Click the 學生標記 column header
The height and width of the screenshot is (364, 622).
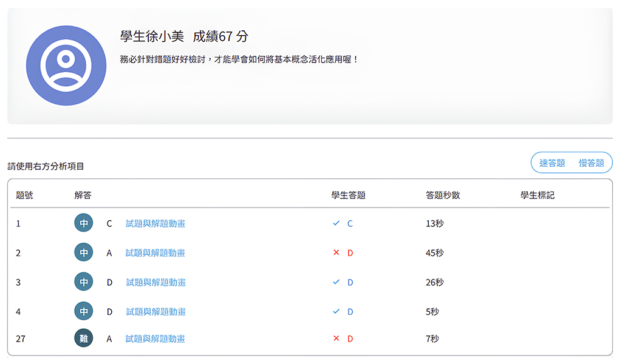(x=537, y=195)
